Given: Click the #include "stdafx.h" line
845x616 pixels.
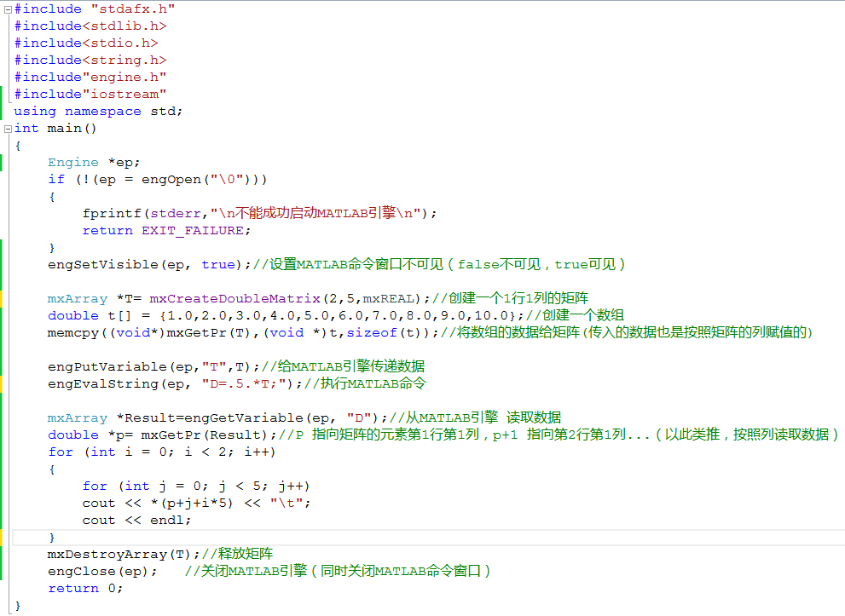Looking at the screenshot, I should click(x=95, y=9).
